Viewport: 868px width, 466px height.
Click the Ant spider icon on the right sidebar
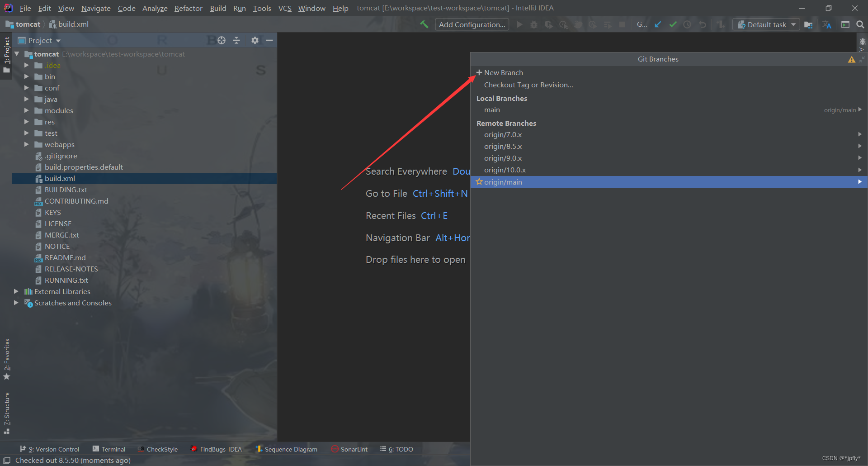pyautogui.click(x=862, y=41)
